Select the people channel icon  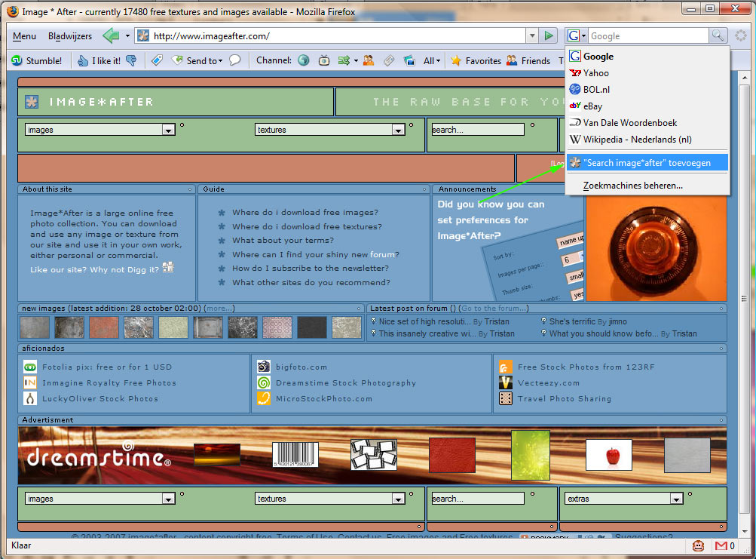tap(369, 60)
